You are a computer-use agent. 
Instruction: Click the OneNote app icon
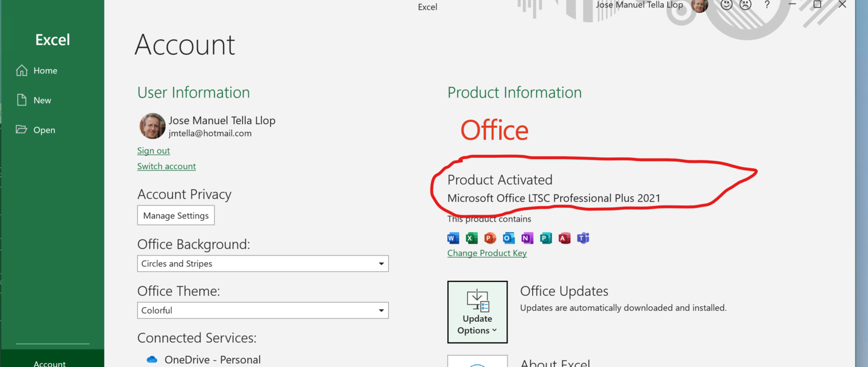click(527, 238)
